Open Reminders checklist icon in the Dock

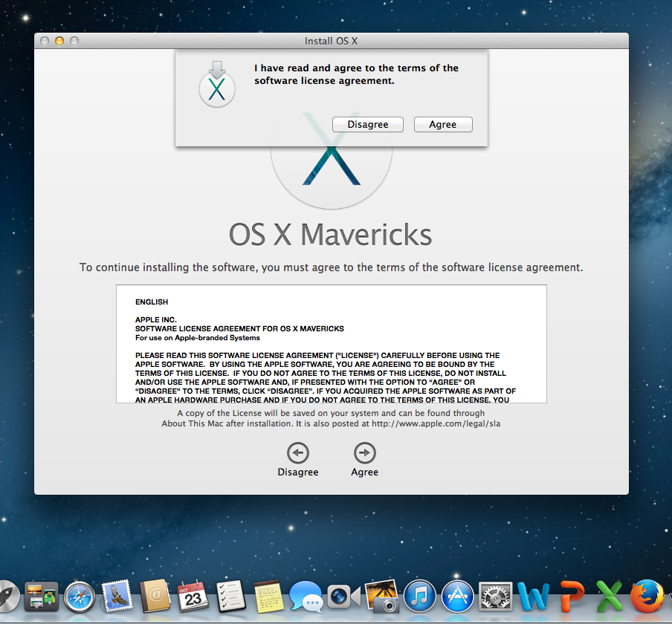click(x=231, y=596)
